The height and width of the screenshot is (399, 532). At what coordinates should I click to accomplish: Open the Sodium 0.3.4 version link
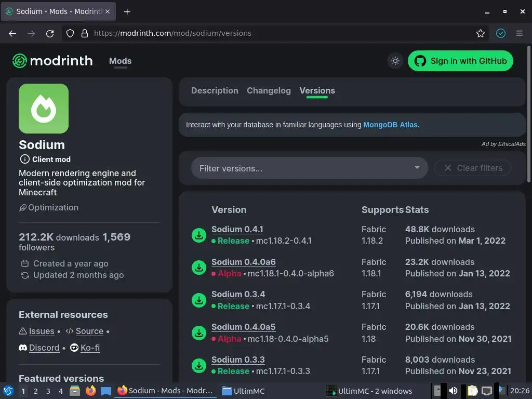pos(238,295)
